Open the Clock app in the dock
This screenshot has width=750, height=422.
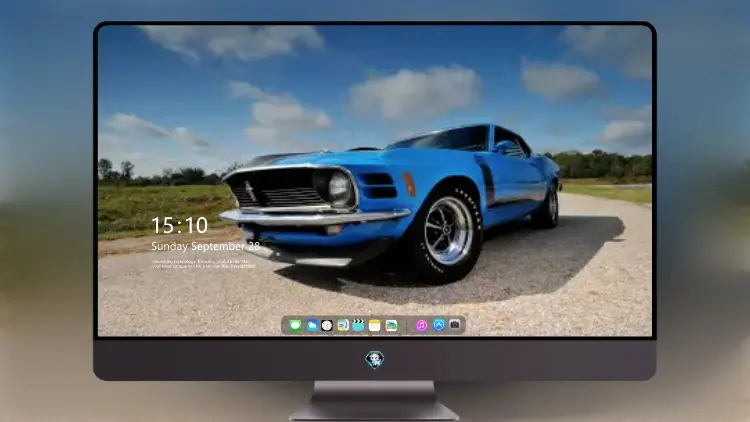(x=327, y=325)
